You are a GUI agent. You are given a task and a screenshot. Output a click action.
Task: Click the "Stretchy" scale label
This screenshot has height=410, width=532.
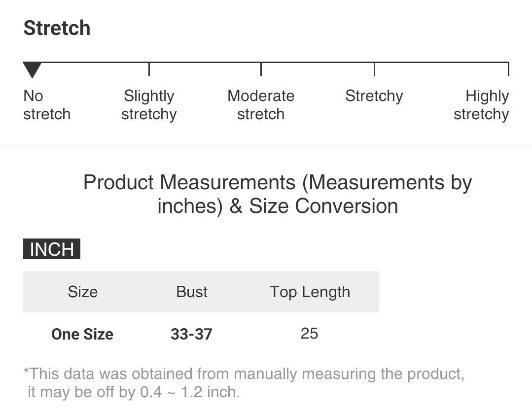click(x=374, y=96)
